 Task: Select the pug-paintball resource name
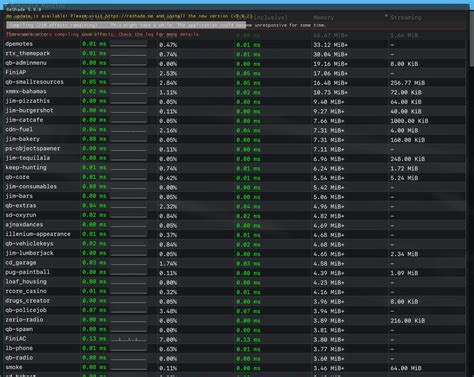28,272
